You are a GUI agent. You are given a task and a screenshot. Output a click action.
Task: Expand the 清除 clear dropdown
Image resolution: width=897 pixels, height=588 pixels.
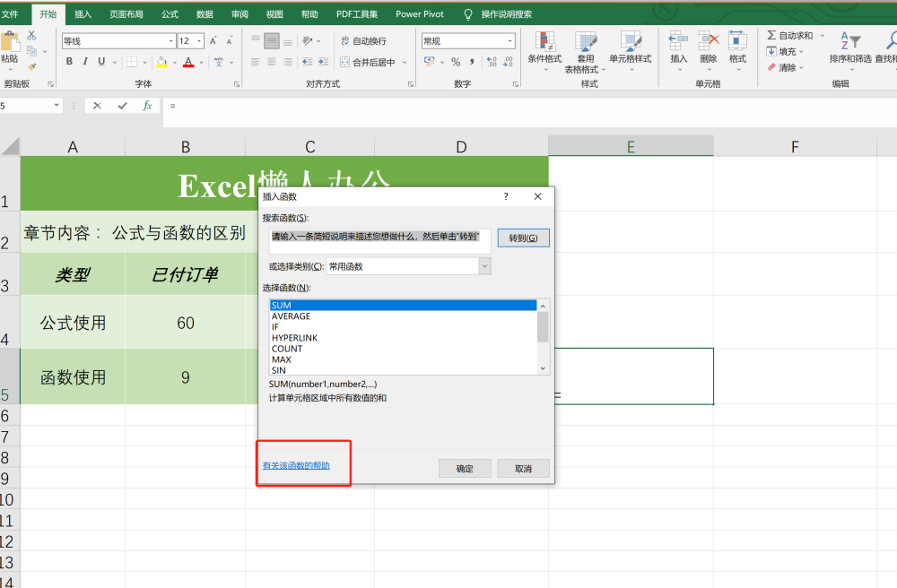(801, 67)
